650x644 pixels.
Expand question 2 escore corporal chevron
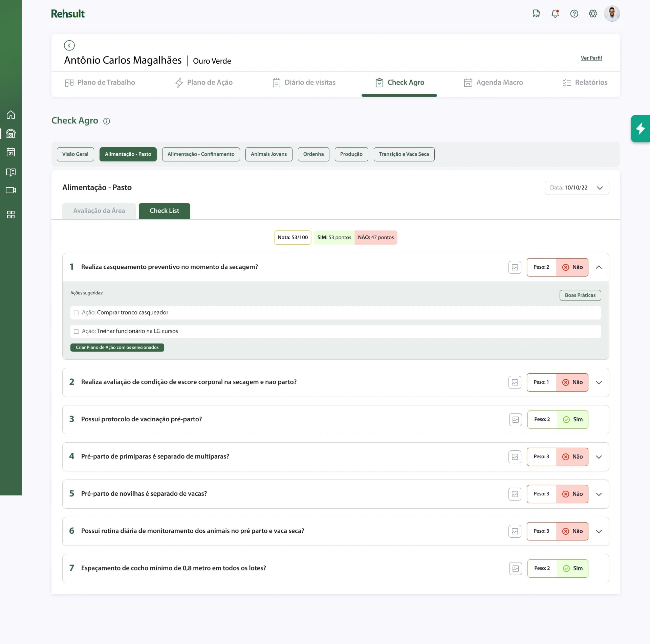tap(599, 382)
